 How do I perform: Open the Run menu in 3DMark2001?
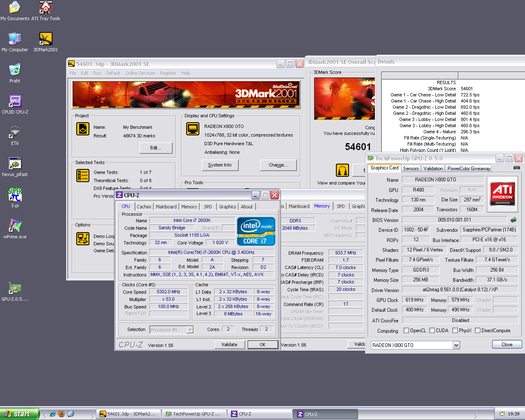point(97,73)
